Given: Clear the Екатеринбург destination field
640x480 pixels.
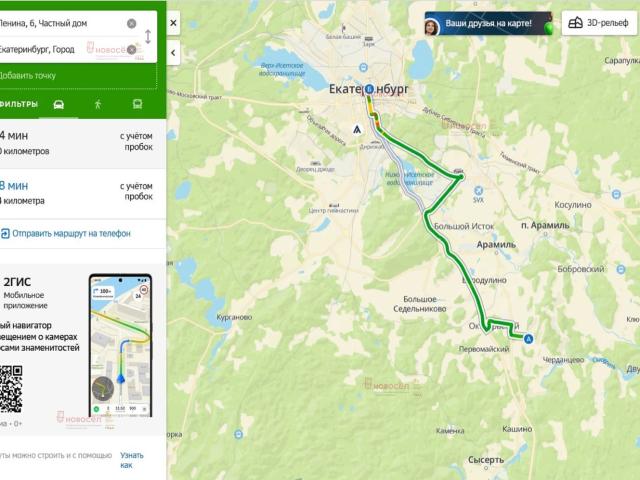Looking at the screenshot, I should (131, 50).
